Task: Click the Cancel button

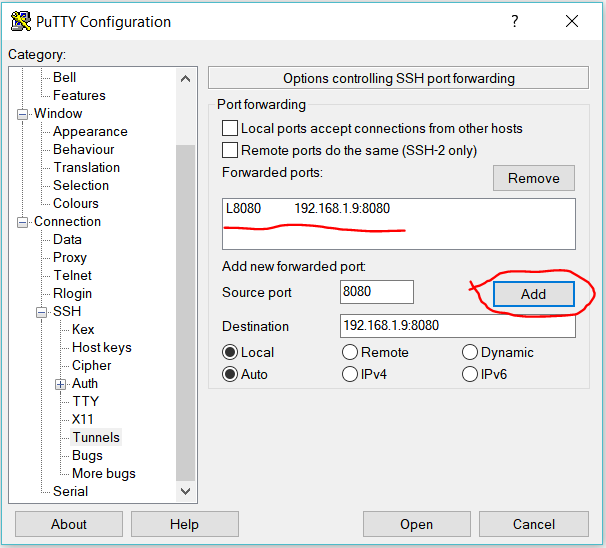Action: coord(533,524)
